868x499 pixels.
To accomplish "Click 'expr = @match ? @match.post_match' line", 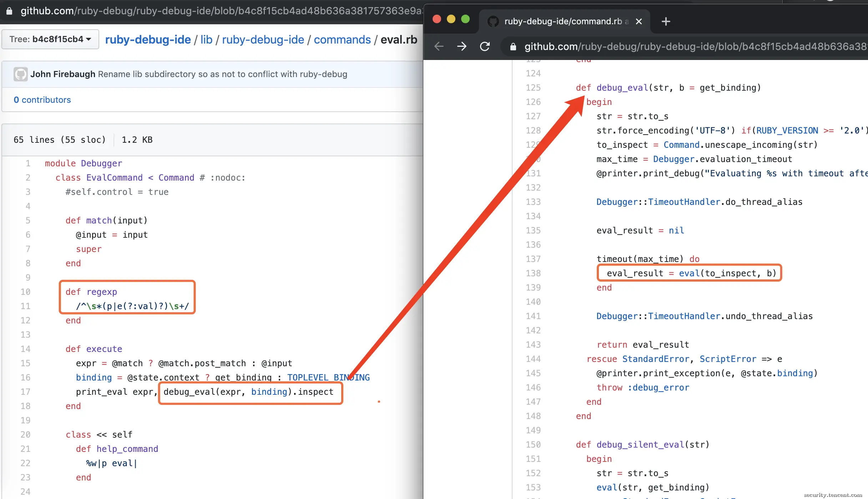I will tap(184, 363).
